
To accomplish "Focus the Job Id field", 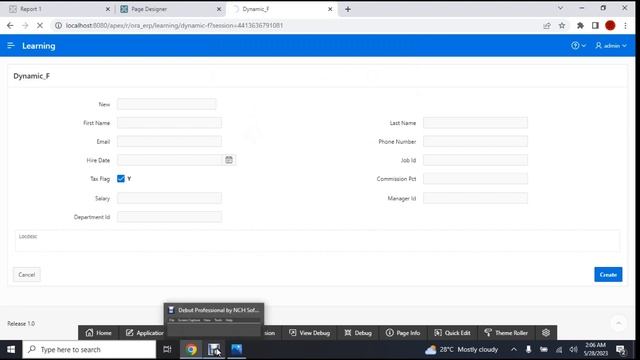I will click(x=475, y=160).
